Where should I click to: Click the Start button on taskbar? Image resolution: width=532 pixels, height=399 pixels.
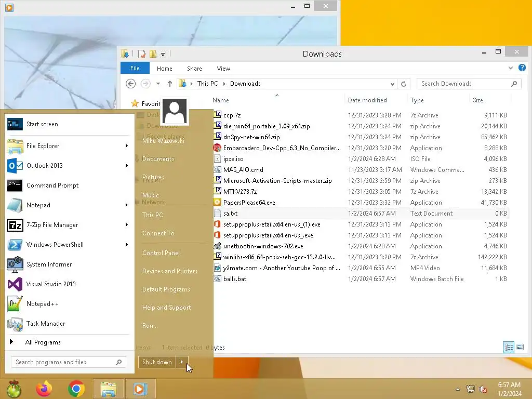(x=14, y=389)
